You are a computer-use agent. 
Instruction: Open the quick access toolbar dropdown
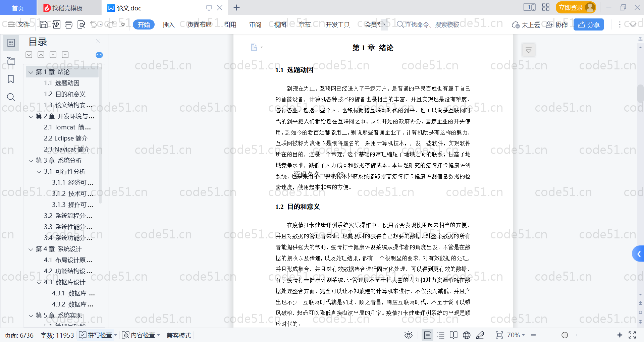point(123,24)
